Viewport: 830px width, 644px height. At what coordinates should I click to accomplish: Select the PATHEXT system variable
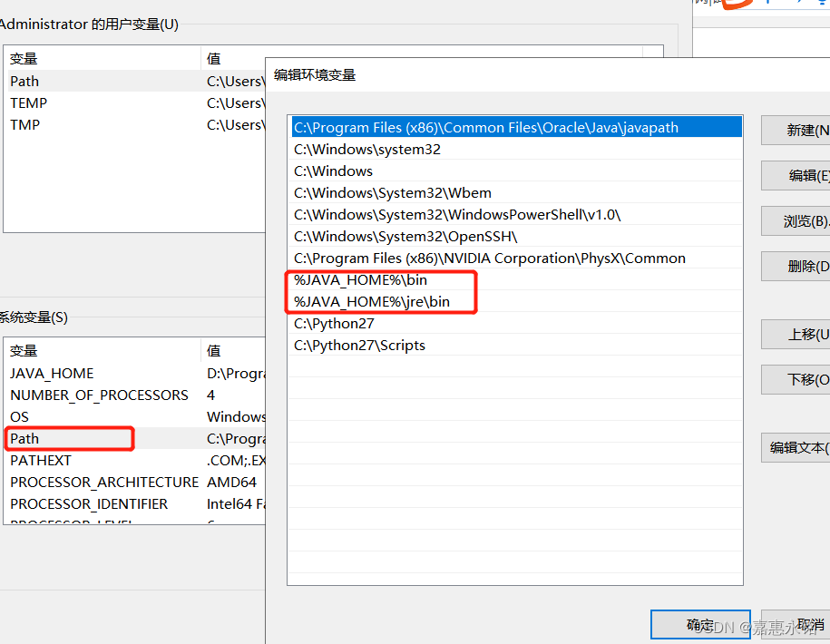click(135, 460)
